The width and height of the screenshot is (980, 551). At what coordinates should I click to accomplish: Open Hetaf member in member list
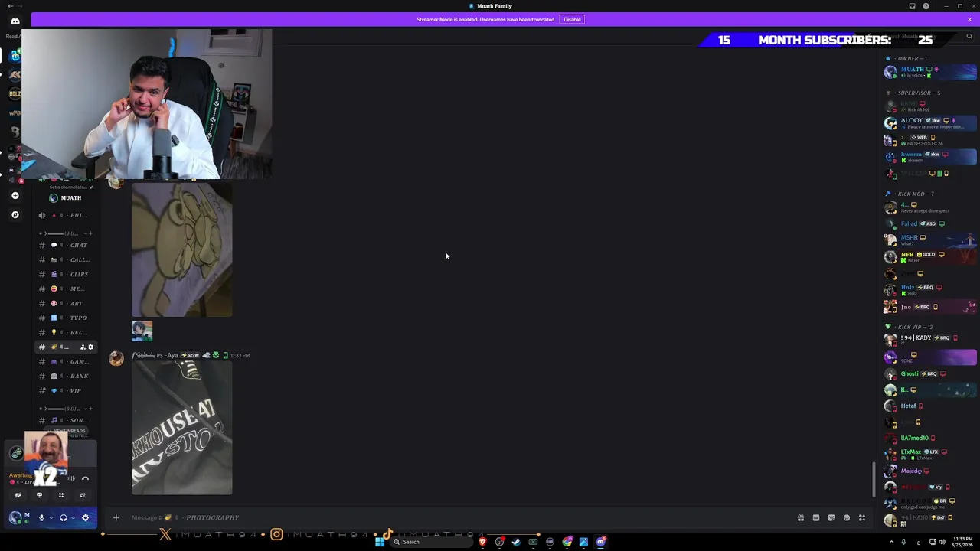(930, 406)
